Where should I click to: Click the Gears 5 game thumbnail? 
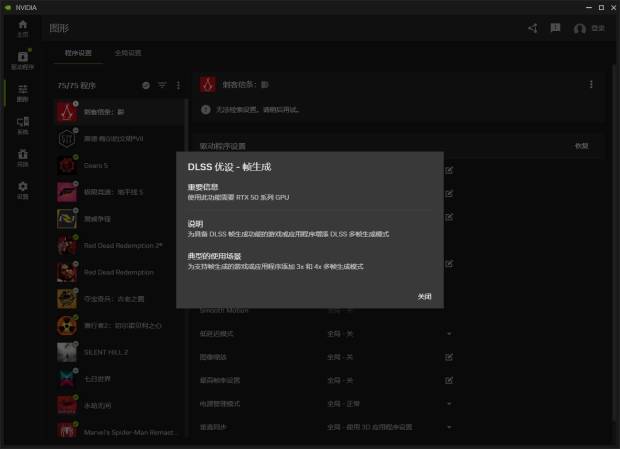[x=67, y=165]
